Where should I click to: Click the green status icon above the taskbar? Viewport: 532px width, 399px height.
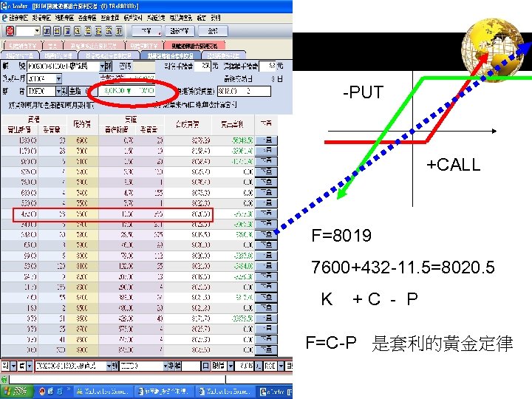click(x=4, y=379)
